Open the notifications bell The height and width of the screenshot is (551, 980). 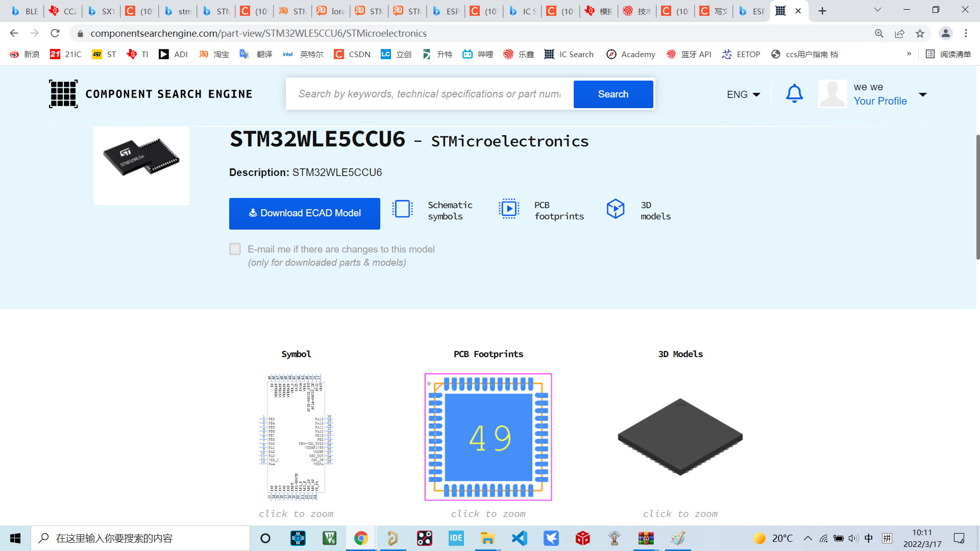794,94
